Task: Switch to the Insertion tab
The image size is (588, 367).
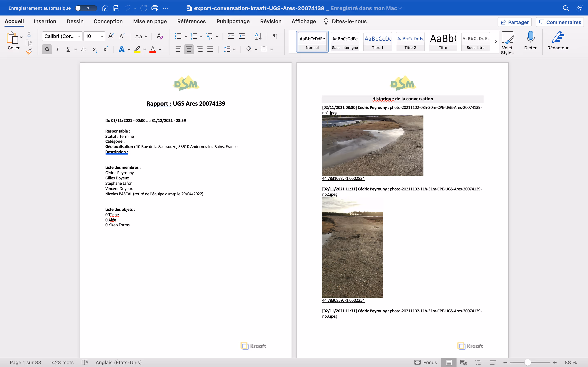Action: (45, 21)
